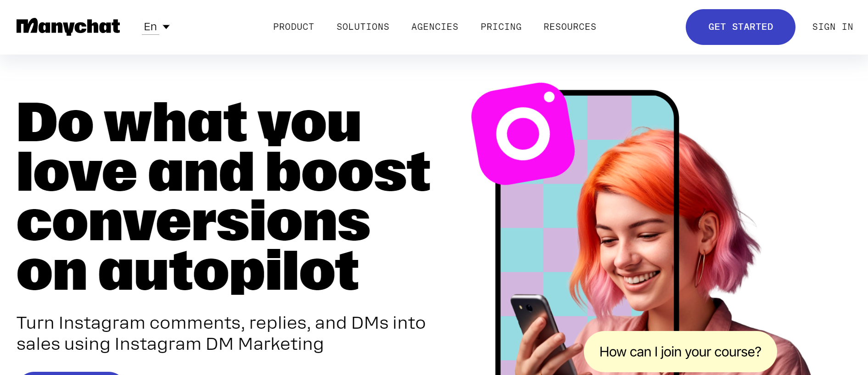Click the language dropdown arrow
The height and width of the screenshot is (375, 868).
click(x=166, y=27)
